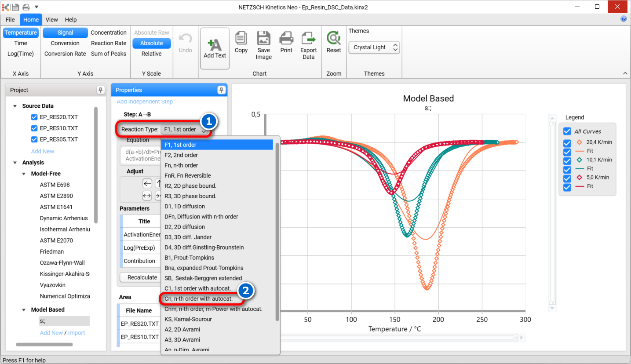Screen dimensions: 631x364
Task: Pin the Project panel
Action: point(101,90)
